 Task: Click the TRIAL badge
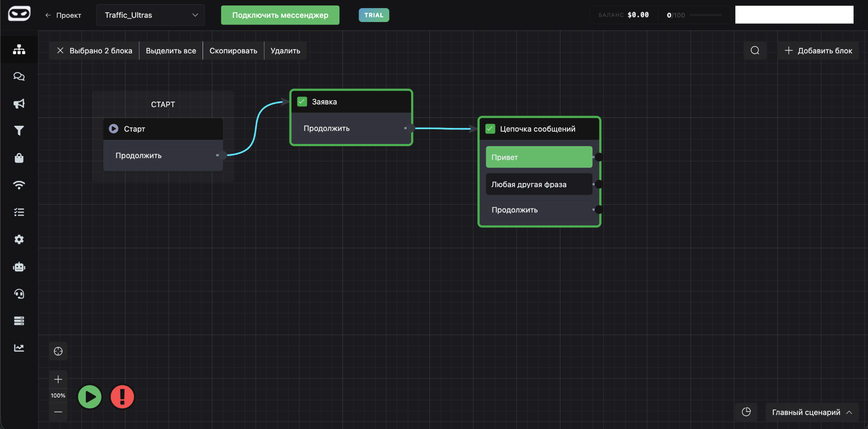click(374, 15)
